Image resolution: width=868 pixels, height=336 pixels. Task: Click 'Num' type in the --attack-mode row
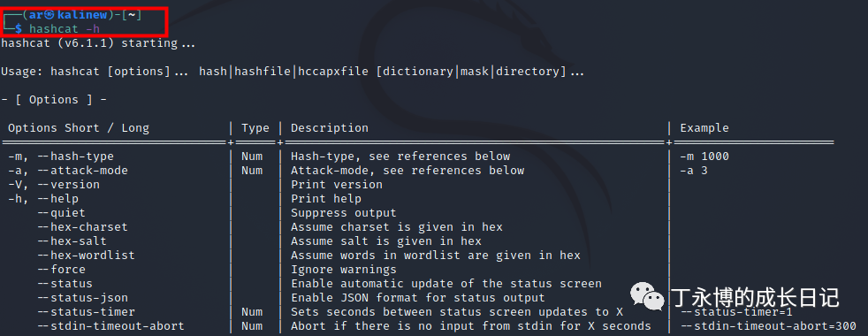tap(252, 171)
